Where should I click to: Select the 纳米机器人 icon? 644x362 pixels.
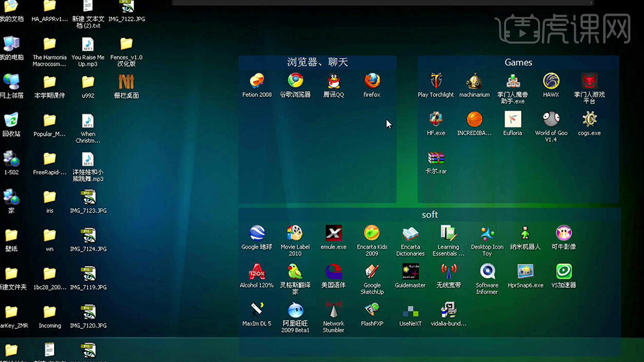point(526,233)
